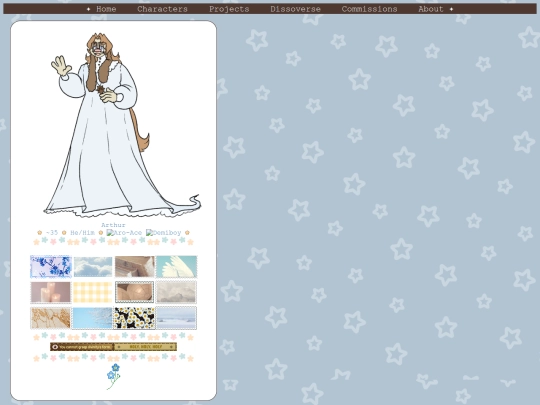Open the Commissions page
Image resolution: width=540 pixels, height=405 pixels.
coord(370,9)
